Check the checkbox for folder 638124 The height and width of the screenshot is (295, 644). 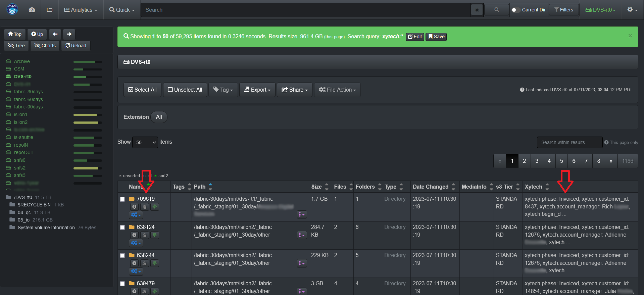coord(122,228)
